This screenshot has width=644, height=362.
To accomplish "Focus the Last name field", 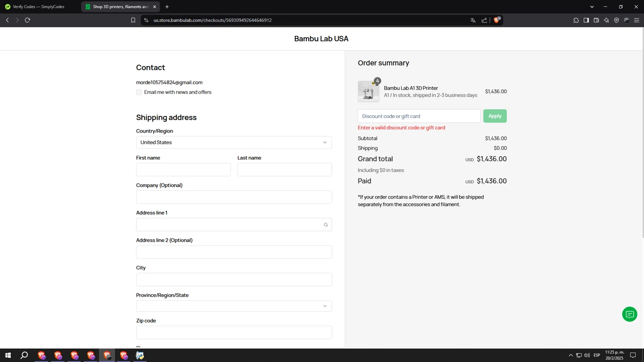I will click(x=285, y=169).
